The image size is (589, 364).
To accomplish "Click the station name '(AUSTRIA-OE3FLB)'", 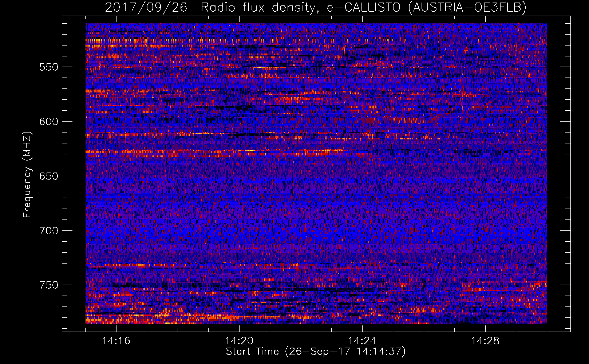I will [467, 7].
